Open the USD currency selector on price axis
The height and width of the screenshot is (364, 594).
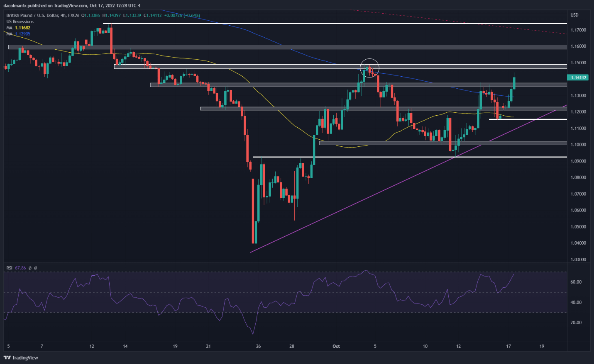coord(574,15)
